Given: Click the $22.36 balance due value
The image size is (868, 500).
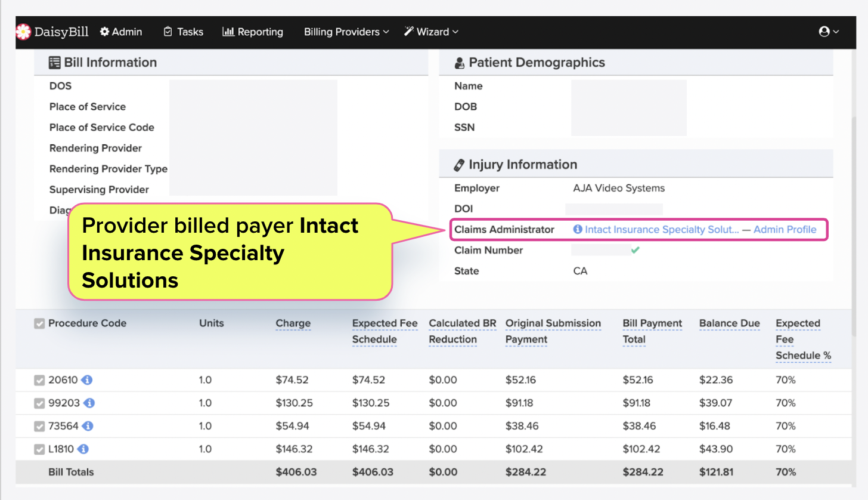Looking at the screenshot, I should tap(716, 380).
